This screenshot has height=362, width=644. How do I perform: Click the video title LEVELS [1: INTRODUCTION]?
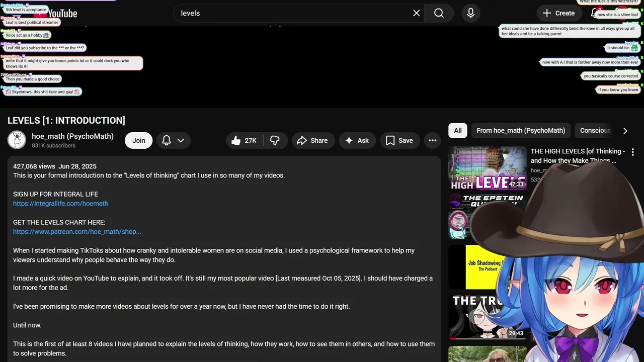click(x=66, y=121)
